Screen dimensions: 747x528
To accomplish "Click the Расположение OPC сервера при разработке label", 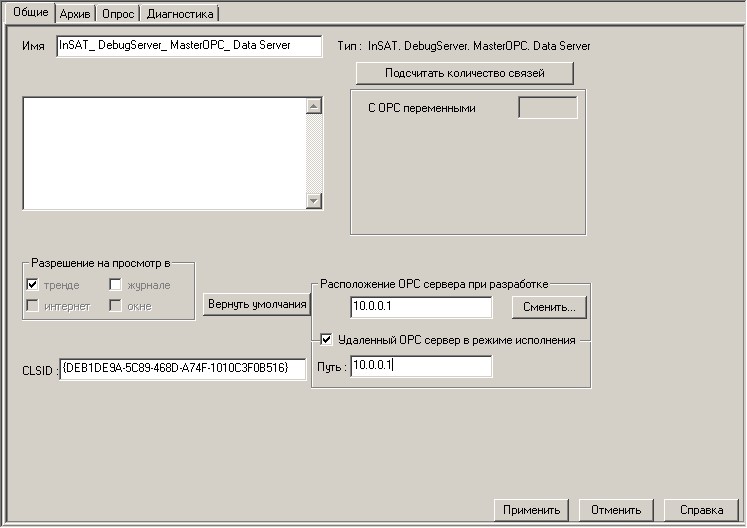I will (434, 284).
